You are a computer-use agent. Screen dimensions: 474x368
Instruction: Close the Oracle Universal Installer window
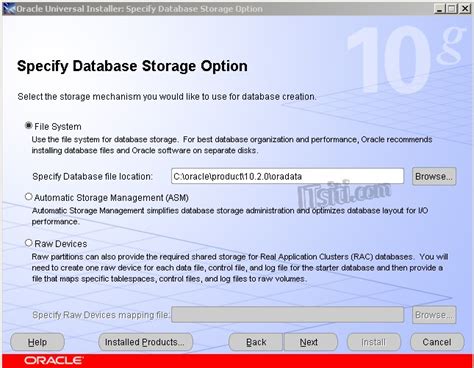[x=465, y=8]
